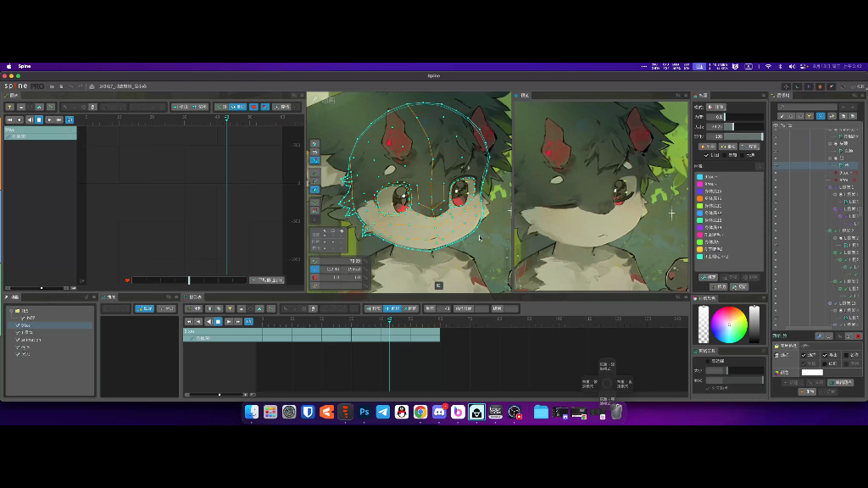Click the red heart beside Graph's bottom slider
The image size is (868, 488).
(x=127, y=280)
